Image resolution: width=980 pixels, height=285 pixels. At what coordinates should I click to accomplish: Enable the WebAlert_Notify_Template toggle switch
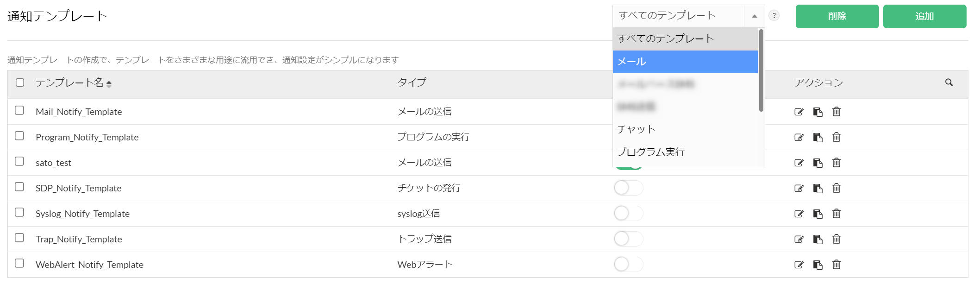(628, 265)
